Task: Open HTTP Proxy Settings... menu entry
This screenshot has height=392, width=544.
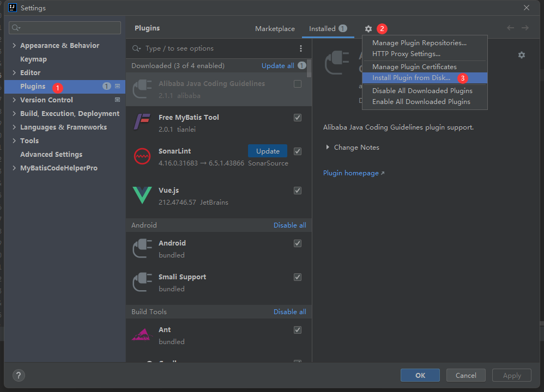Action: (x=425, y=54)
